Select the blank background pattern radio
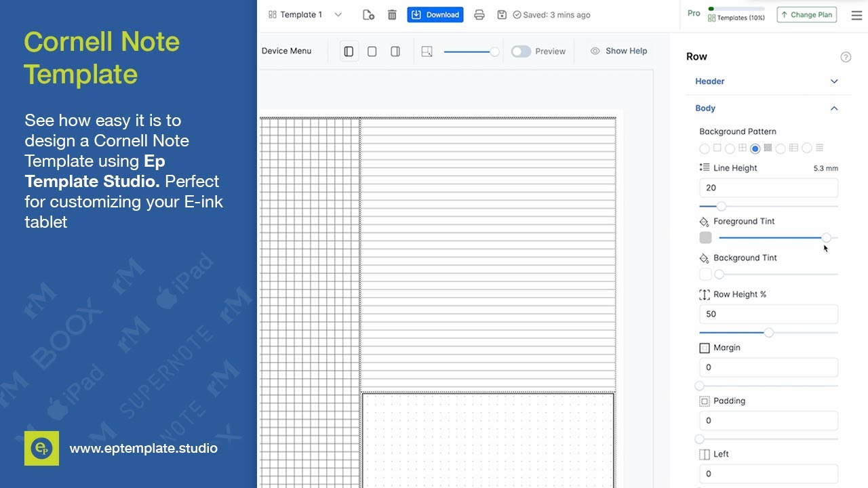Image resolution: width=868 pixels, height=488 pixels. click(705, 148)
